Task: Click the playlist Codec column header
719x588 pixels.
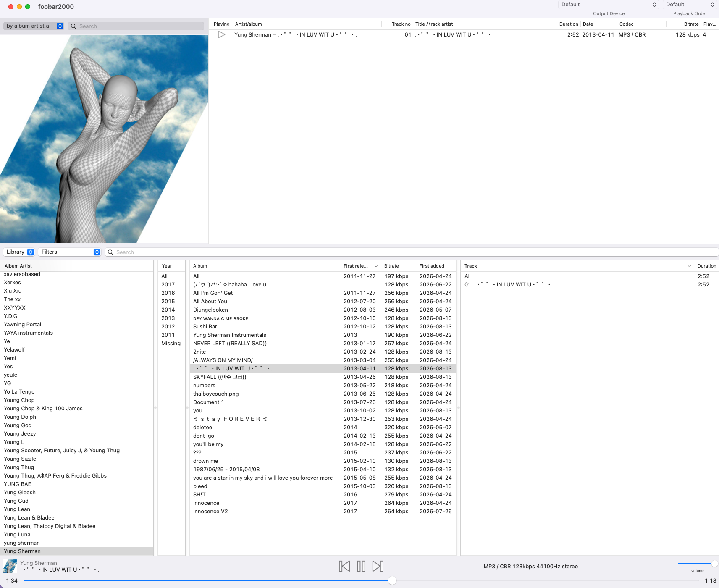Action: click(x=641, y=24)
